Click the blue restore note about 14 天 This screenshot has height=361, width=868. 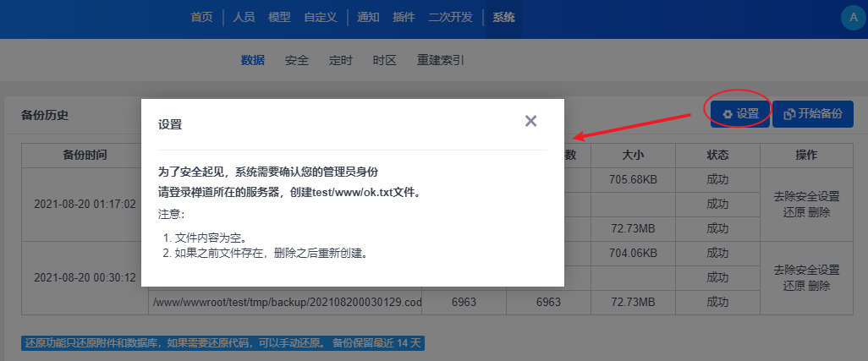(222, 343)
